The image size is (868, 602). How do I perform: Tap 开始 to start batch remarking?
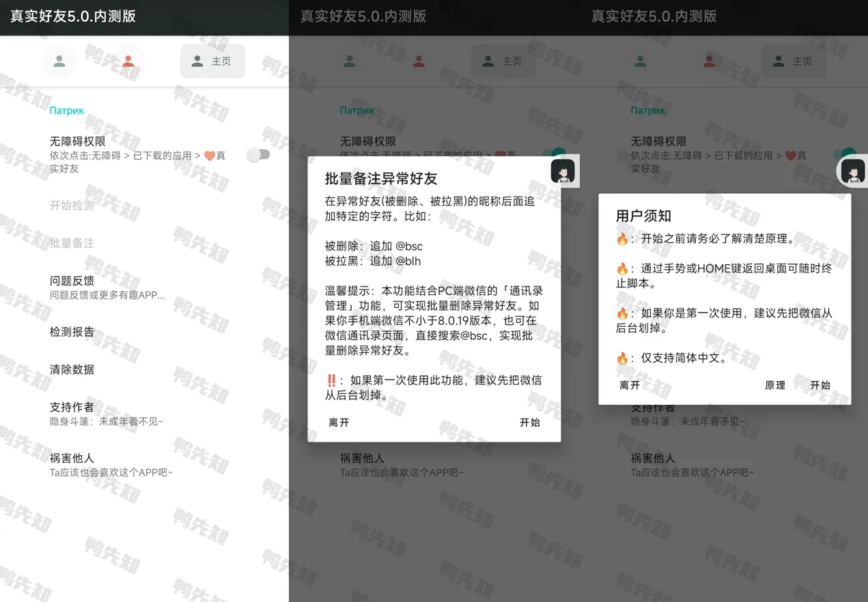point(529,422)
